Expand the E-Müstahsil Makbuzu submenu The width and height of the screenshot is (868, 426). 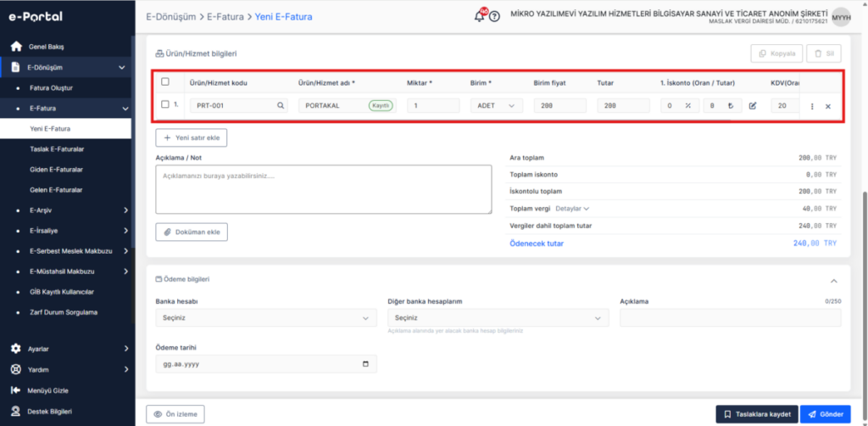(126, 272)
